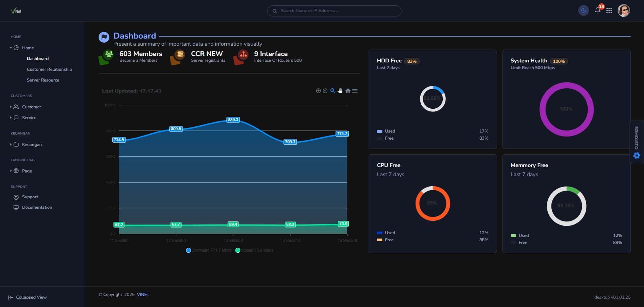Screen dimensions: 644x307
Task: Toggle dark mode moon button
Action: tap(584, 11)
